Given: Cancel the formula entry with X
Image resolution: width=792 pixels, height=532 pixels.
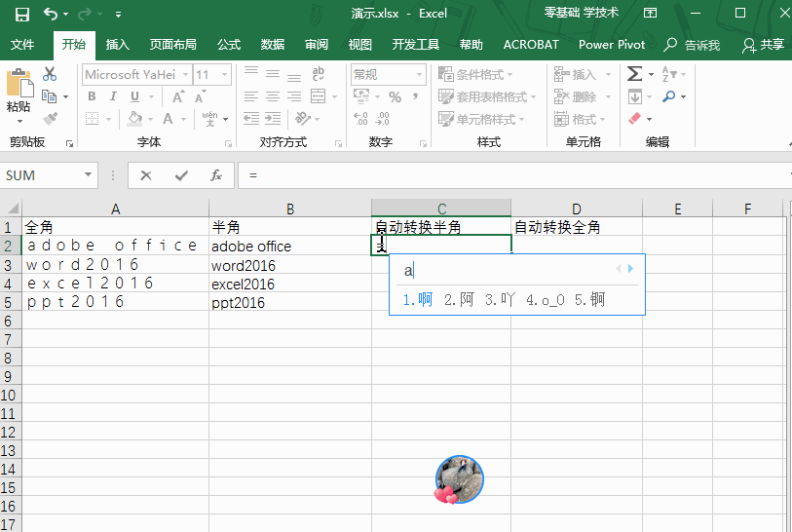Looking at the screenshot, I should pyautogui.click(x=146, y=175).
